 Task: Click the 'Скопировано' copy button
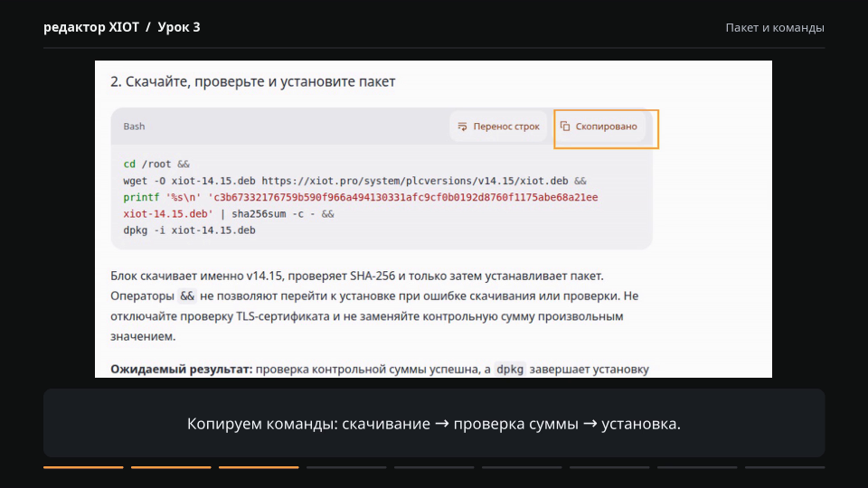tap(599, 127)
